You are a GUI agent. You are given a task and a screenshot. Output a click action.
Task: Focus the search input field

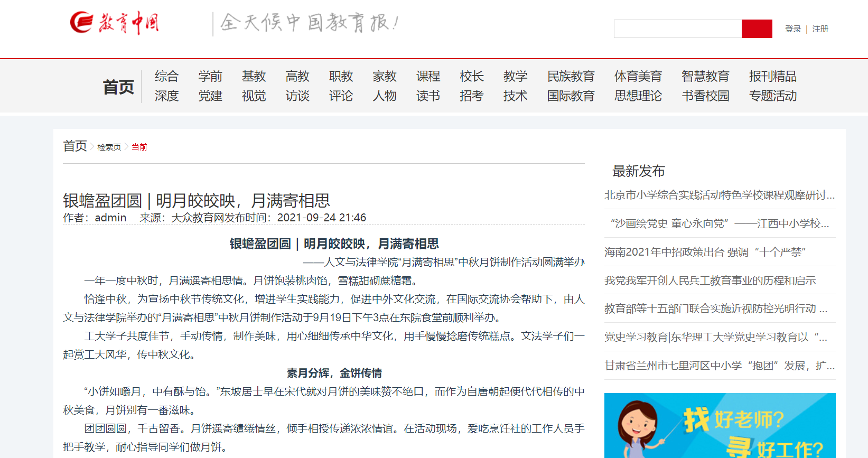(x=677, y=29)
